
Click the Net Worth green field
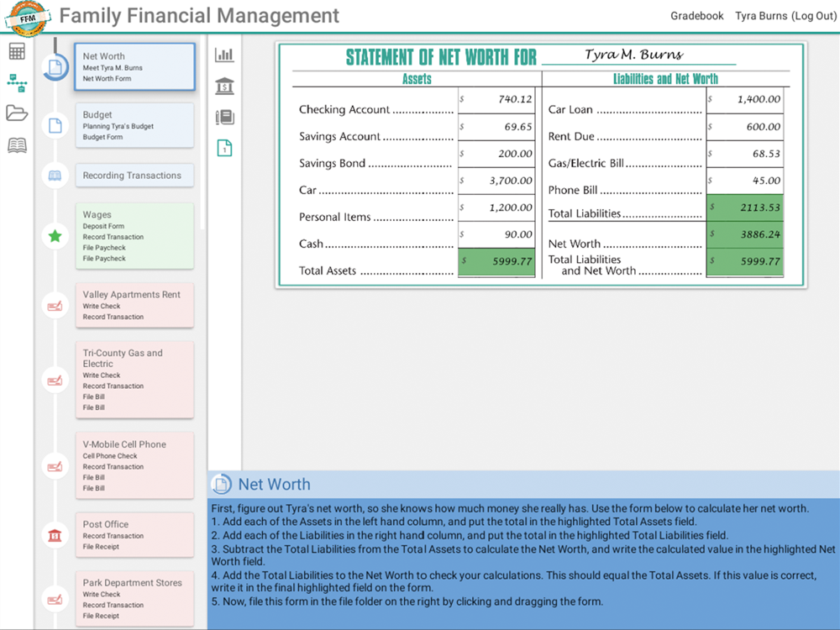point(744,234)
